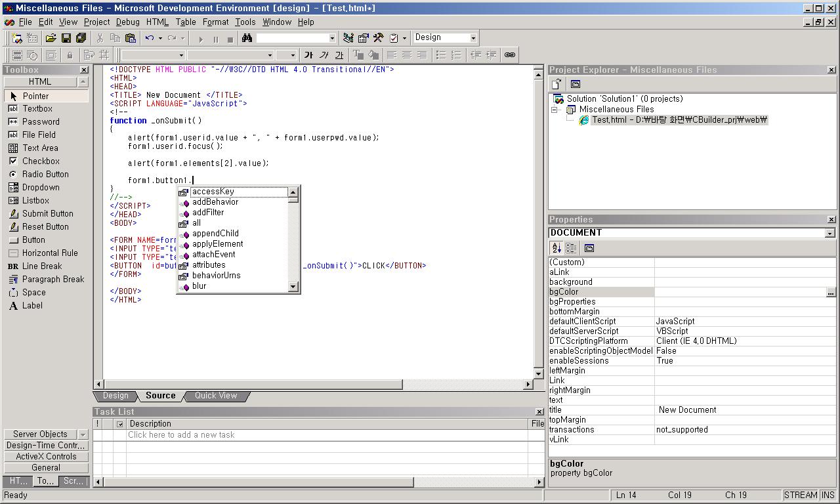The width and height of the screenshot is (840, 504).
Task: Click the Find binoculars icon
Action: 247,38
